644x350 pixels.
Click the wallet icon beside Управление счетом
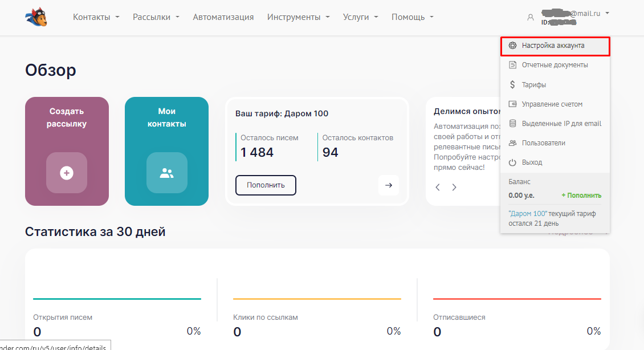coord(512,104)
